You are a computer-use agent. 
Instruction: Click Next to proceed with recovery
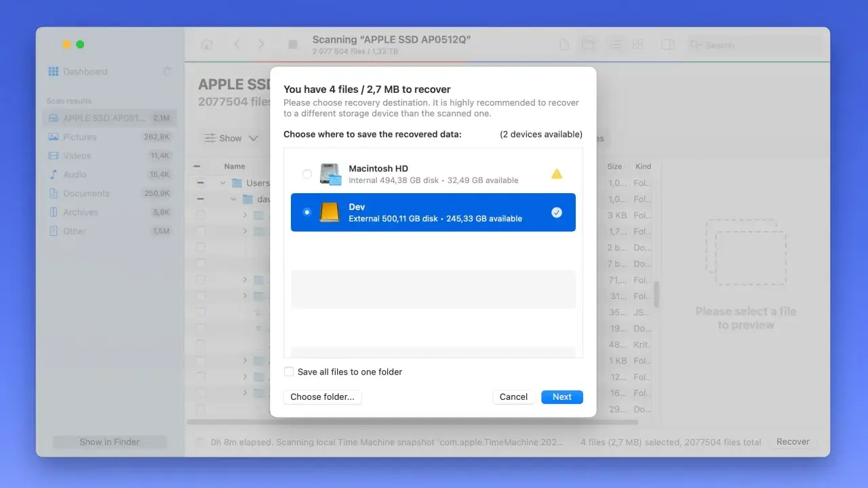562,397
